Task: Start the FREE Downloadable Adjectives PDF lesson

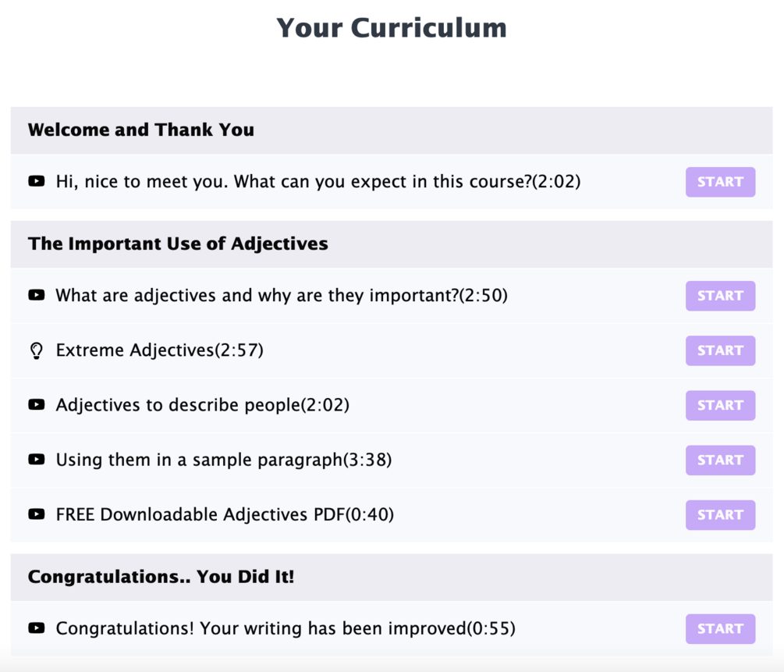Action: click(720, 514)
